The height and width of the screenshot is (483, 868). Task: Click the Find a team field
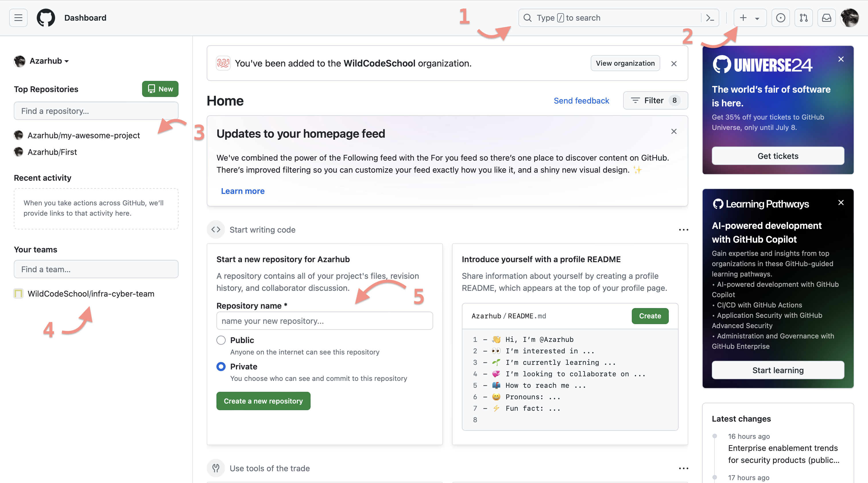(96, 269)
